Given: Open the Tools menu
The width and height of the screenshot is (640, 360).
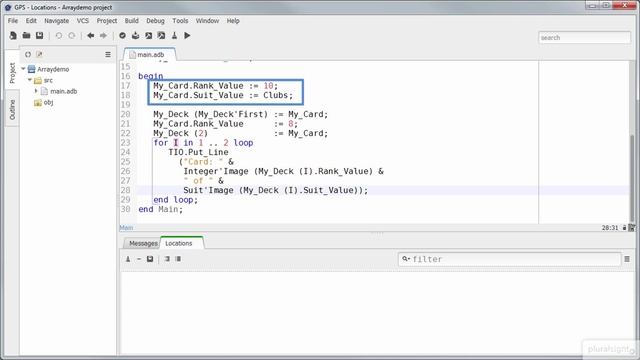Looking at the screenshot, I should click(x=180, y=20).
